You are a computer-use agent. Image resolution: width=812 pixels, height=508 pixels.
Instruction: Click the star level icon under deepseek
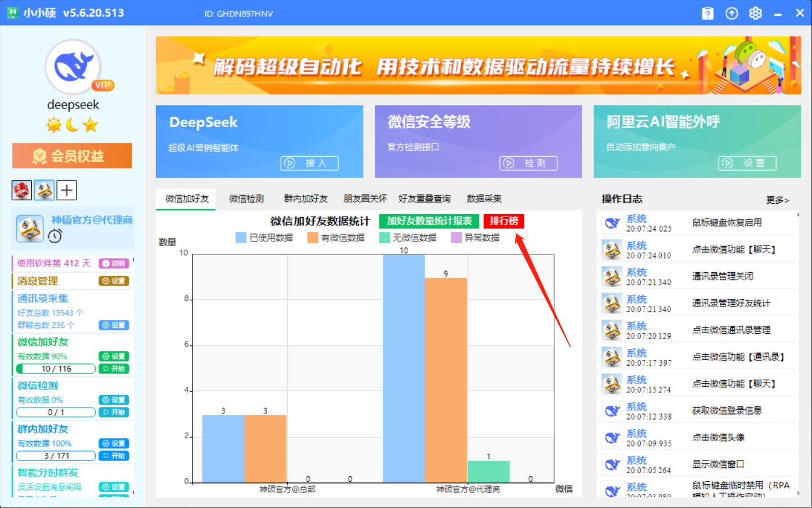pos(90,124)
